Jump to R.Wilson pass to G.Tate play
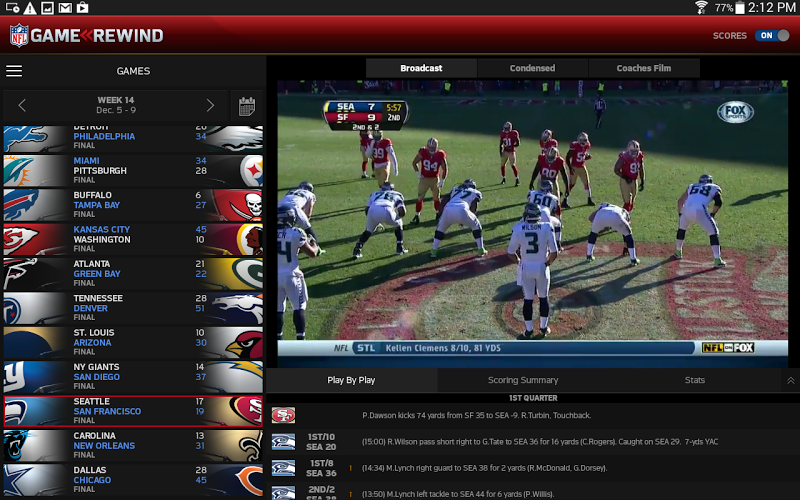The image size is (800, 500). (x=533, y=442)
